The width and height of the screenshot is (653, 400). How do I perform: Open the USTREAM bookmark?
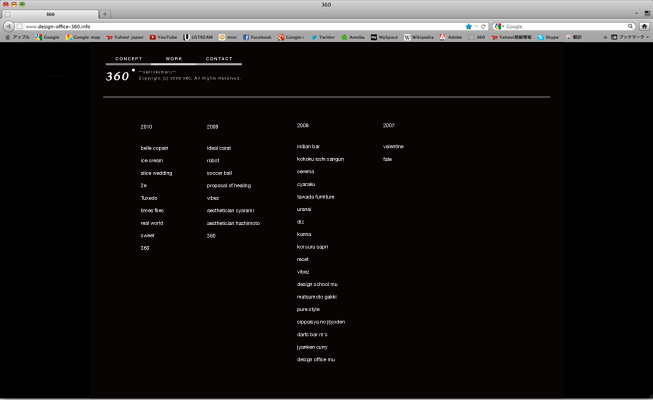pyautogui.click(x=198, y=37)
